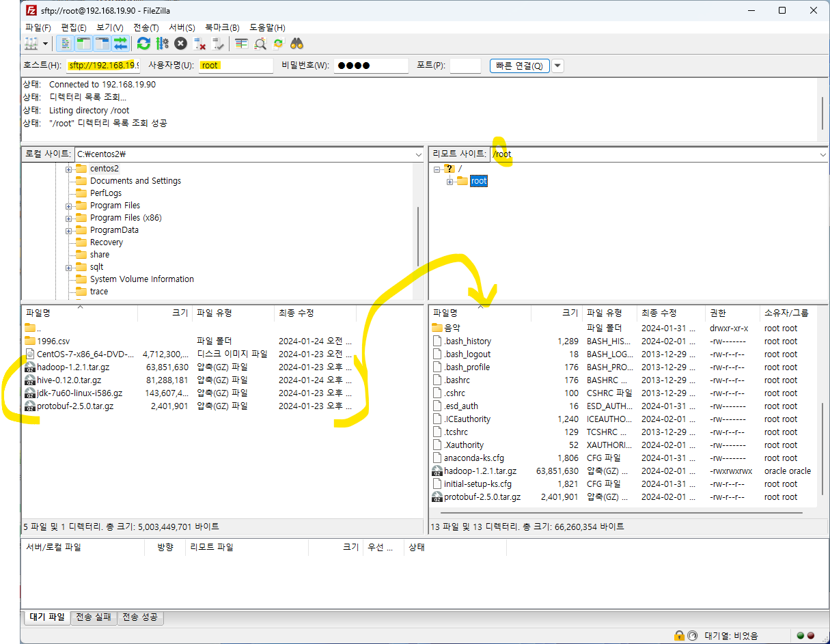Cancel the current operation icon
The height and width of the screenshot is (644, 830).
point(180,44)
